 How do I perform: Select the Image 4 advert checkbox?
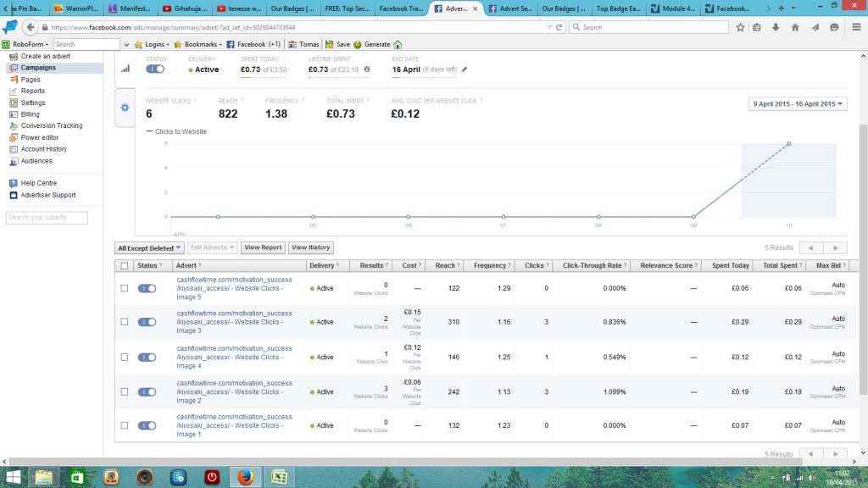(125, 358)
